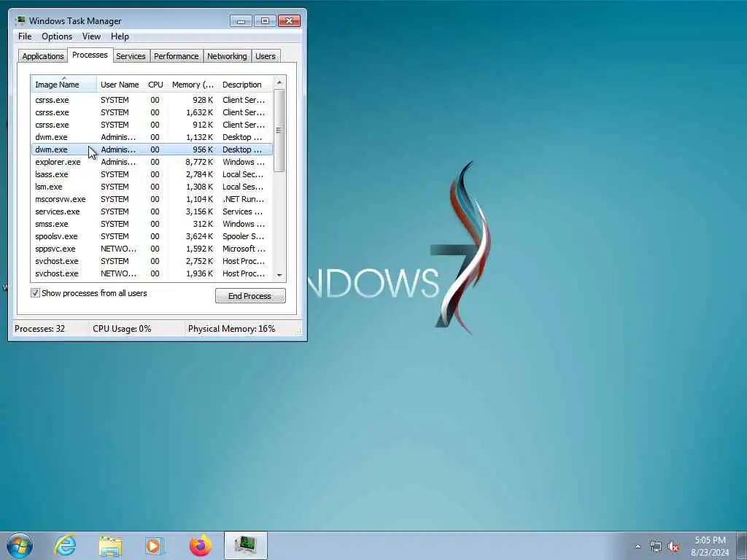Click CPU Usage: 0% status entry
The width and height of the screenshot is (747, 560).
tap(122, 329)
